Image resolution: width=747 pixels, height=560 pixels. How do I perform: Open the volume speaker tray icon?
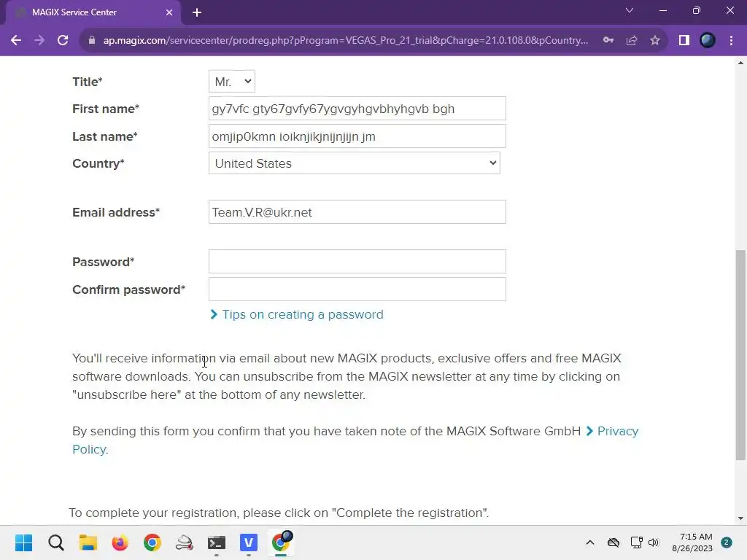654,542
